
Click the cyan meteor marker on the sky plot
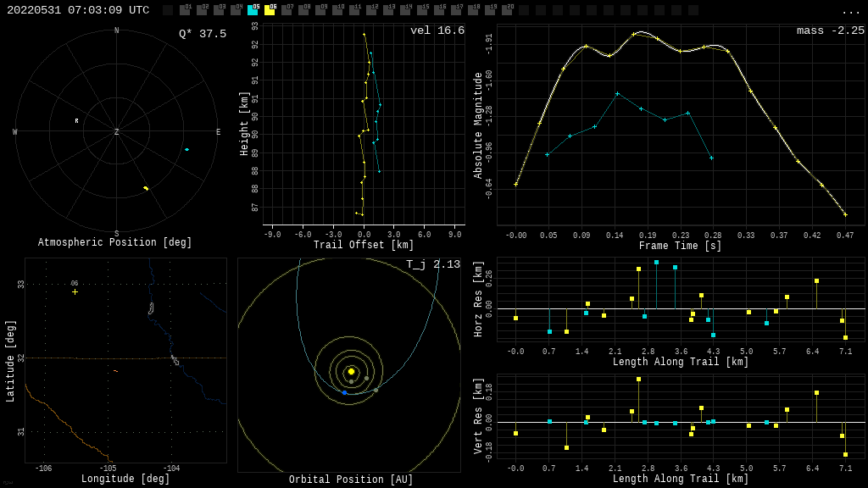coord(186,149)
